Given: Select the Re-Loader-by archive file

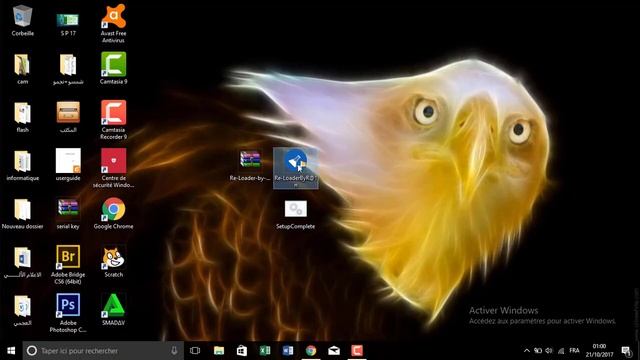Looking at the screenshot, I should (250, 166).
